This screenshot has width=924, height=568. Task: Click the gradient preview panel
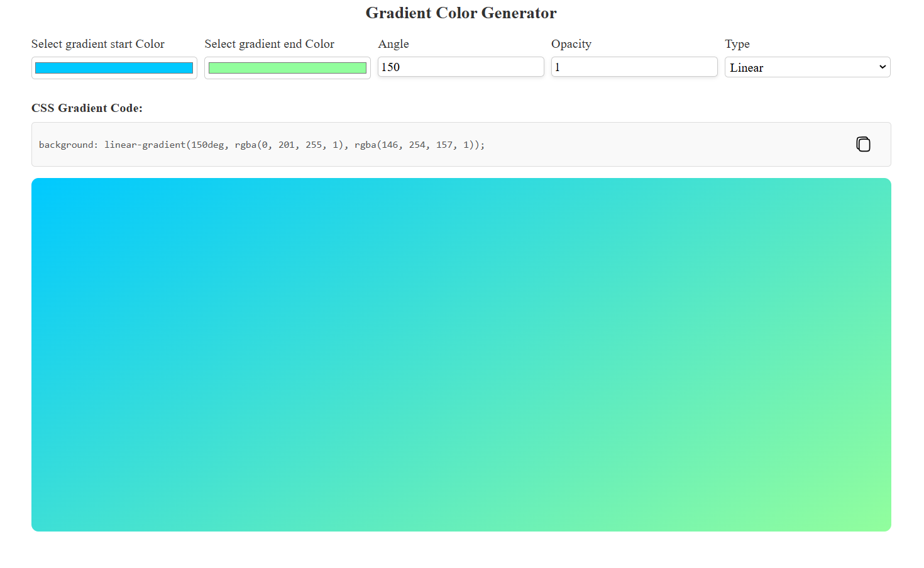click(x=461, y=355)
